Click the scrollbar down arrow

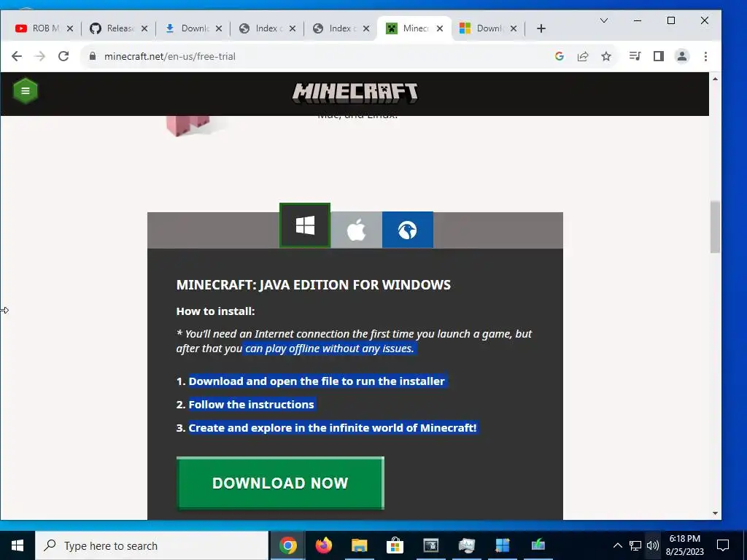[715, 513]
